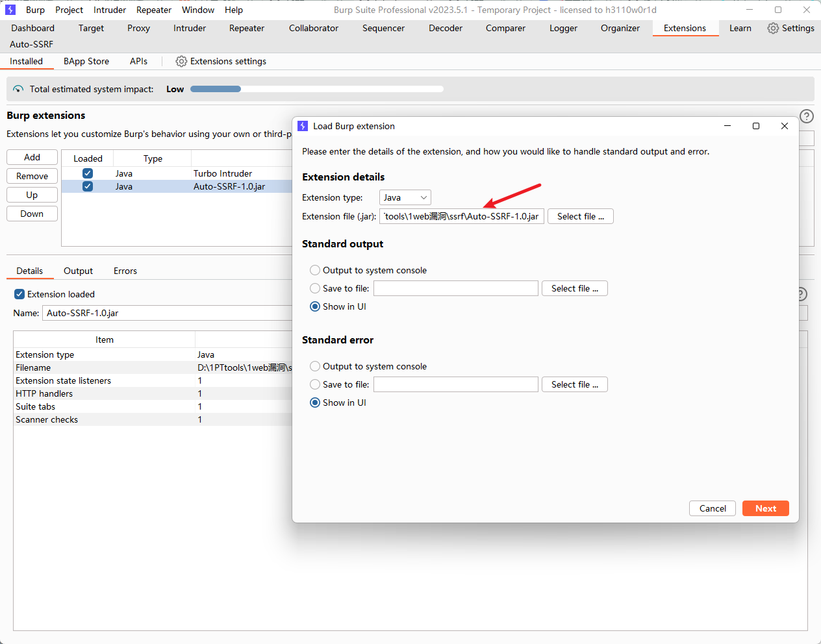
Task: Open the Extension type Java dropdown
Action: (x=405, y=197)
